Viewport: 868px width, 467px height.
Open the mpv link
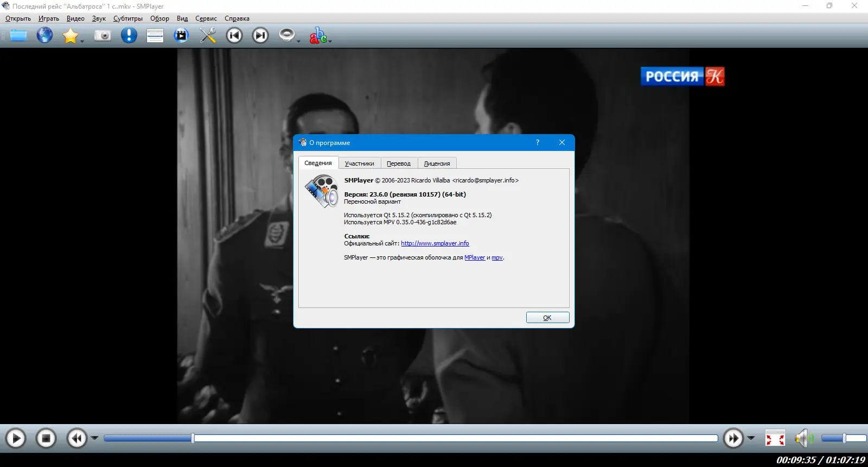point(497,257)
